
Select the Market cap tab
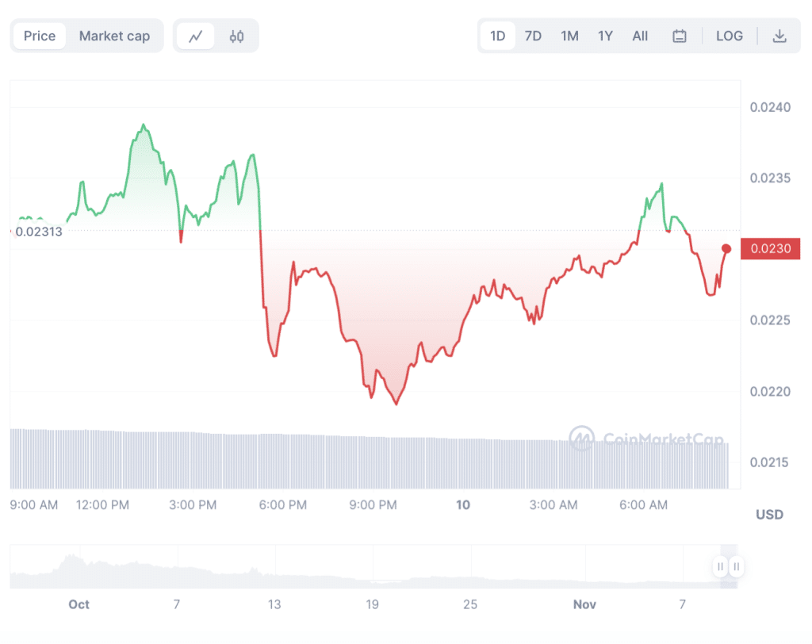point(114,36)
